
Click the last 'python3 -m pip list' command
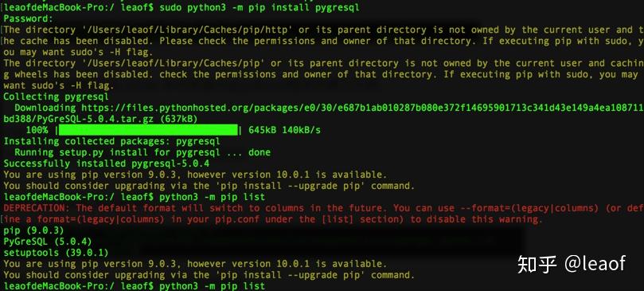(x=212, y=285)
